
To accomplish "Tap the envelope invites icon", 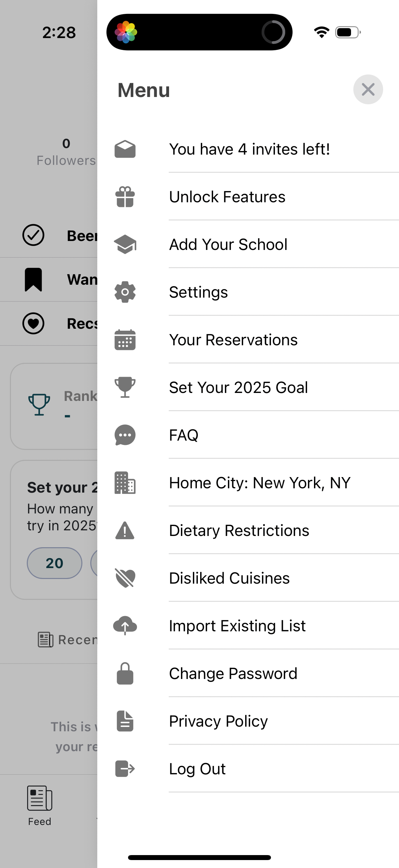I will (x=125, y=149).
